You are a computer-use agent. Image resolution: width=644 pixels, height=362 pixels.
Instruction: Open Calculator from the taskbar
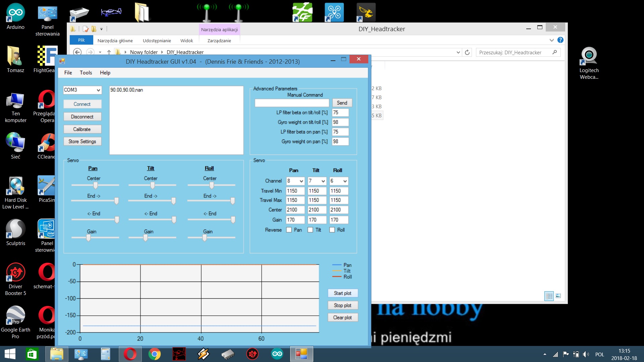[x=105, y=354]
